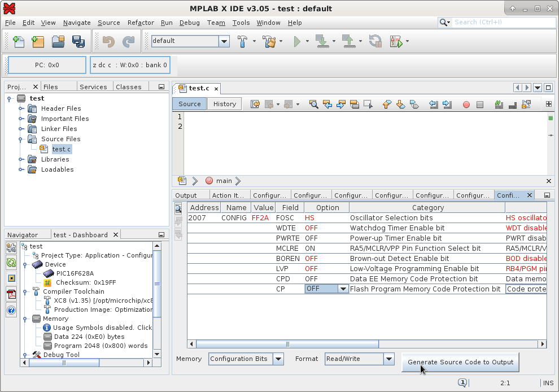Click the Undo icon
This screenshot has width=559, height=392.
109,41
